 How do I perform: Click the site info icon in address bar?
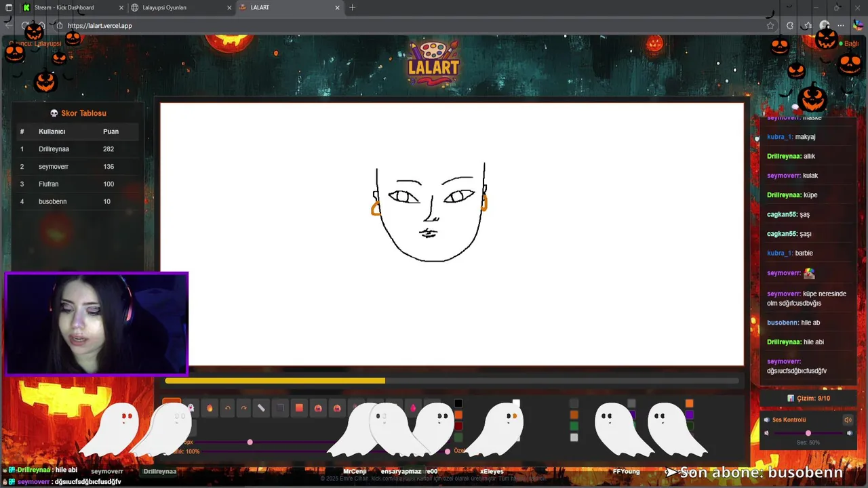pos(60,26)
